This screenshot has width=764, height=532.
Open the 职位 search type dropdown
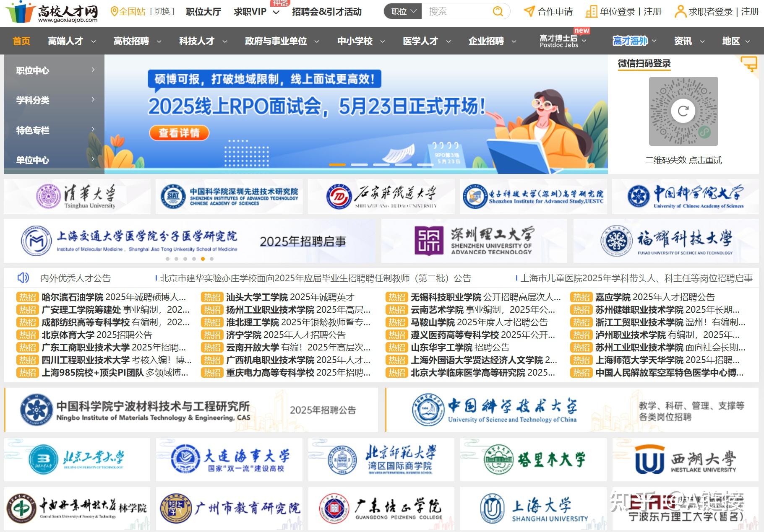tap(403, 11)
